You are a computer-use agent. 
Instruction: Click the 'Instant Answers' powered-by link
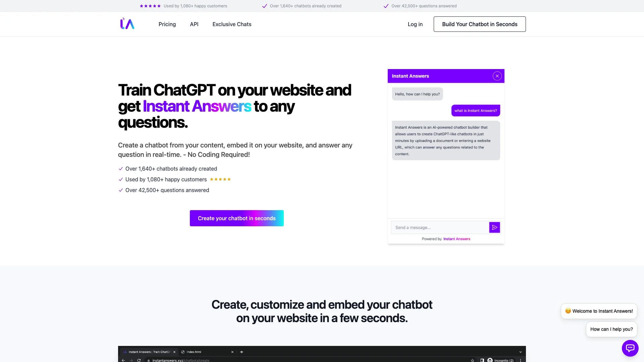click(457, 239)
